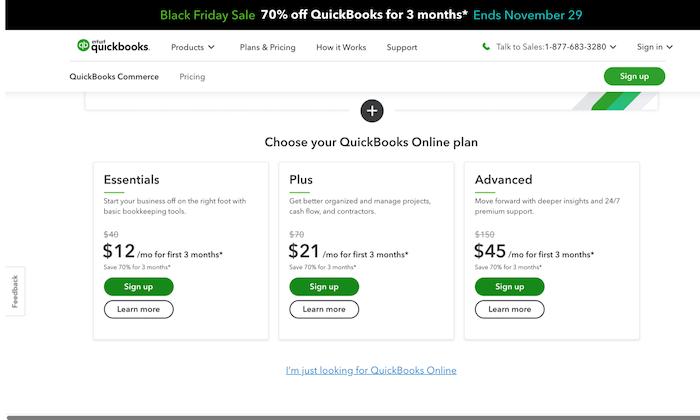Viewport: 700px width, 420px height.
Task: Sign up for the Essentials plan
Action: click(x=138, y=287)
